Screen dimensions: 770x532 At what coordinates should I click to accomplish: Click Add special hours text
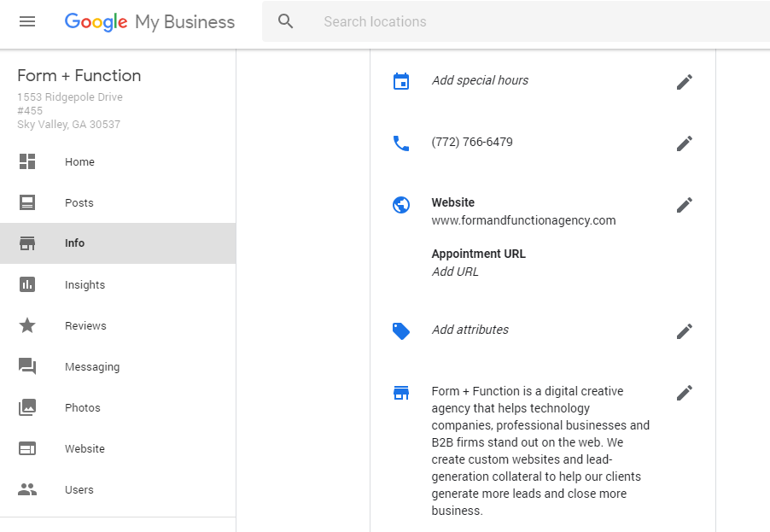480,80
